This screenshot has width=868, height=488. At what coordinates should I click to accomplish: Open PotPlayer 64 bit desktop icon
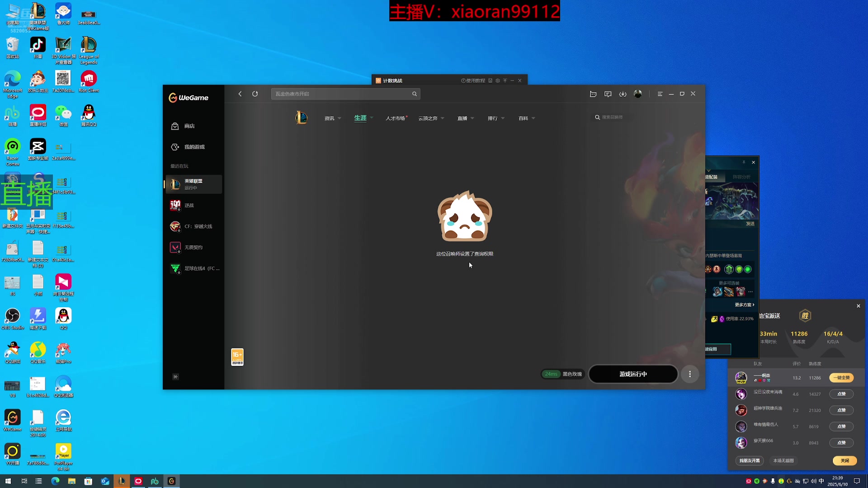63,457
